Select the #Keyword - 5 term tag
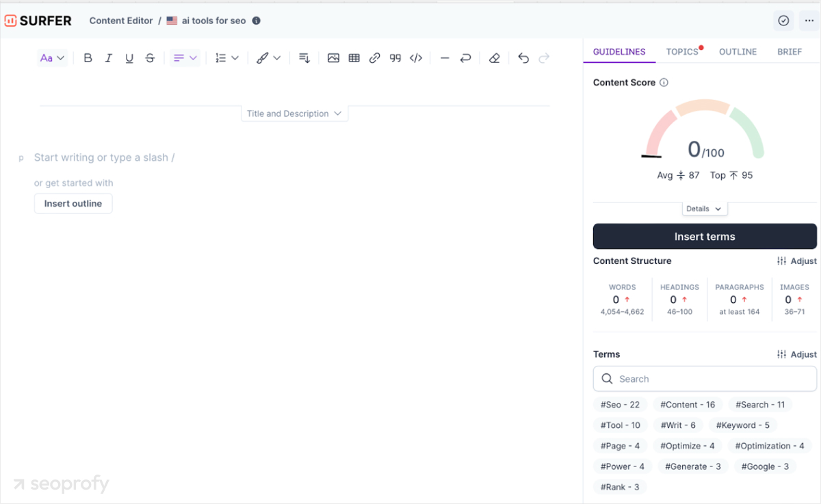 pyautogui.click(x=742, y=425)
